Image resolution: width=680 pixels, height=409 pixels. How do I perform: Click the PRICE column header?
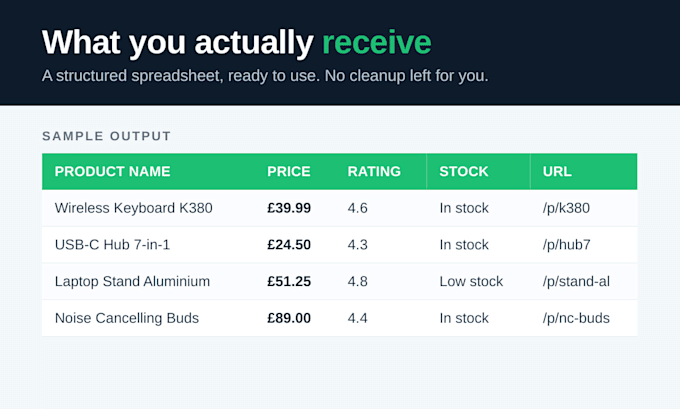coord(289,171)
